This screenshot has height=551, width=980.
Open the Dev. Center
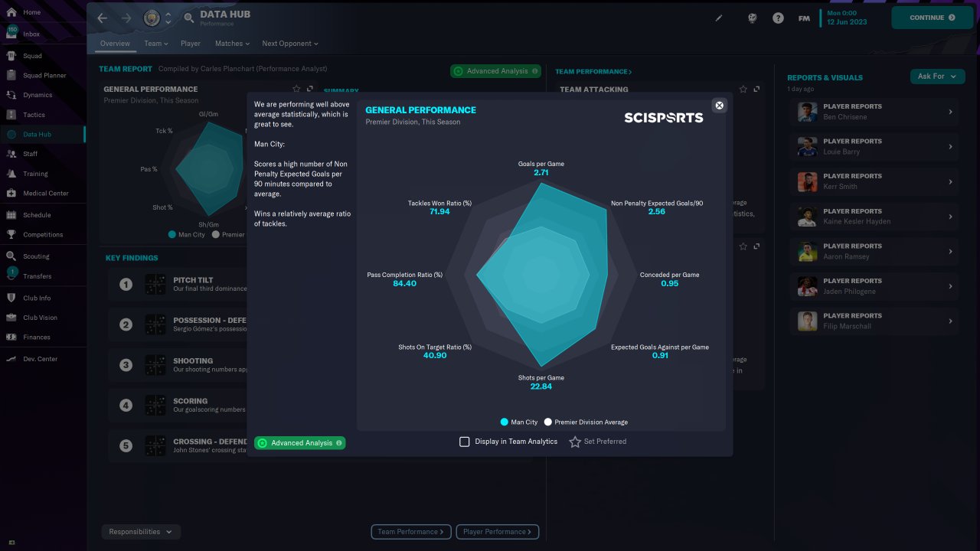click(x=43, y=359)
